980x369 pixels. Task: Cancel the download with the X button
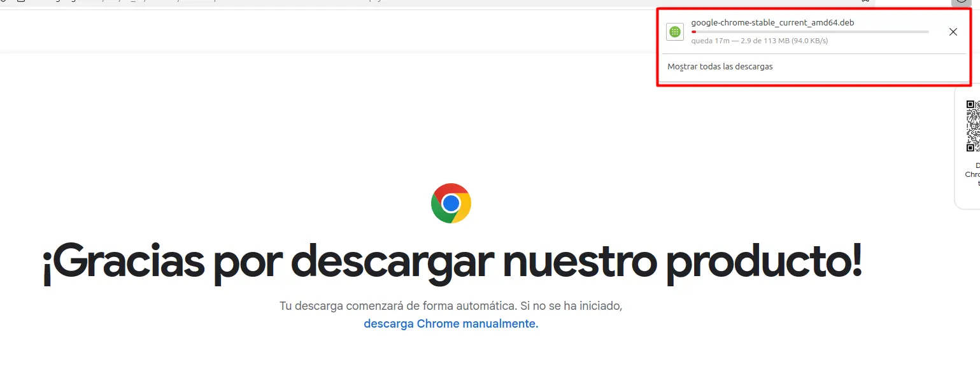pos(953,32)
